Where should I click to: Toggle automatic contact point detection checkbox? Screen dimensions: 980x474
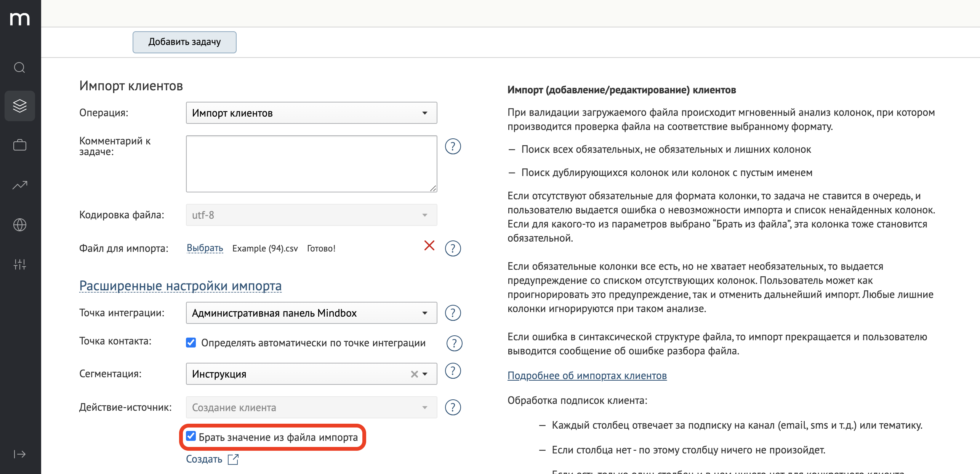click(191, 343)
